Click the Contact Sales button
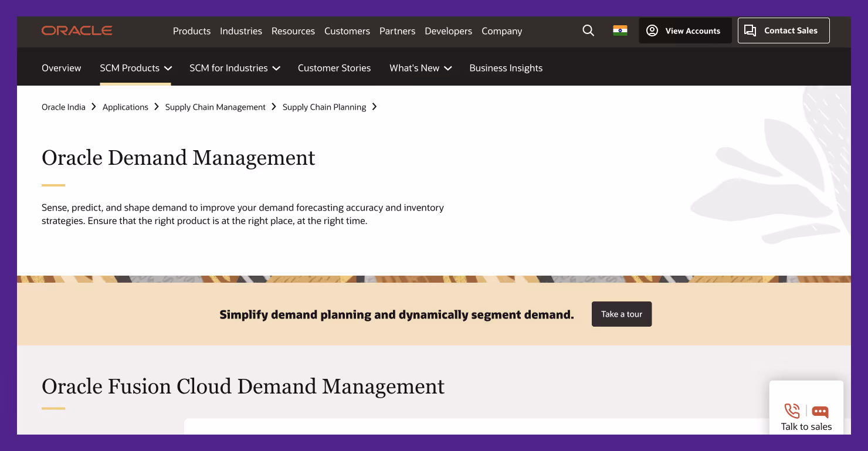Viewport: 868px width, 451px height. (784, 30)
